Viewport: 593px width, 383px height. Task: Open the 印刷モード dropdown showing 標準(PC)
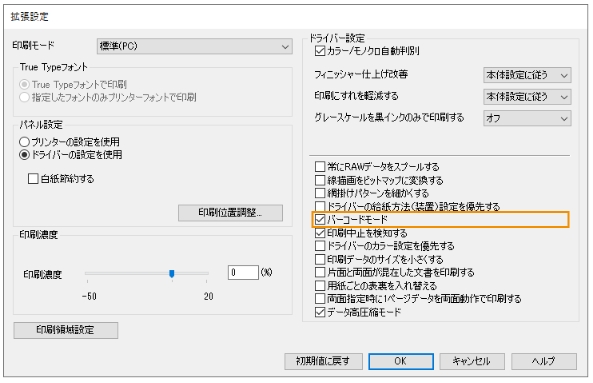(x=194, y=46)
